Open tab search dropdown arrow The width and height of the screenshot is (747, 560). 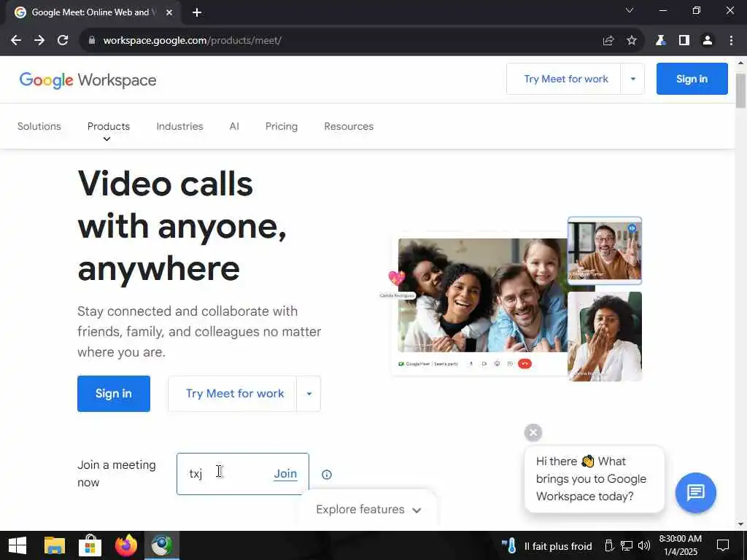630,10
